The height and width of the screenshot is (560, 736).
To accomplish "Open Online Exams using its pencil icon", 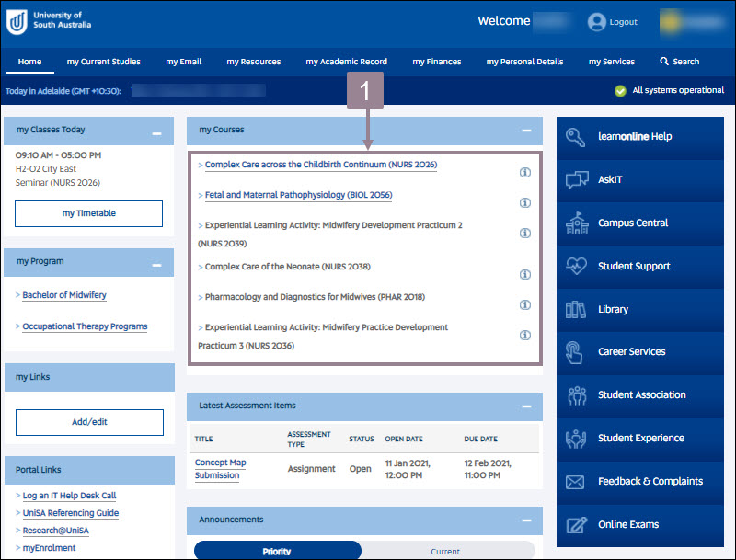I will click(x=575, y=524).
